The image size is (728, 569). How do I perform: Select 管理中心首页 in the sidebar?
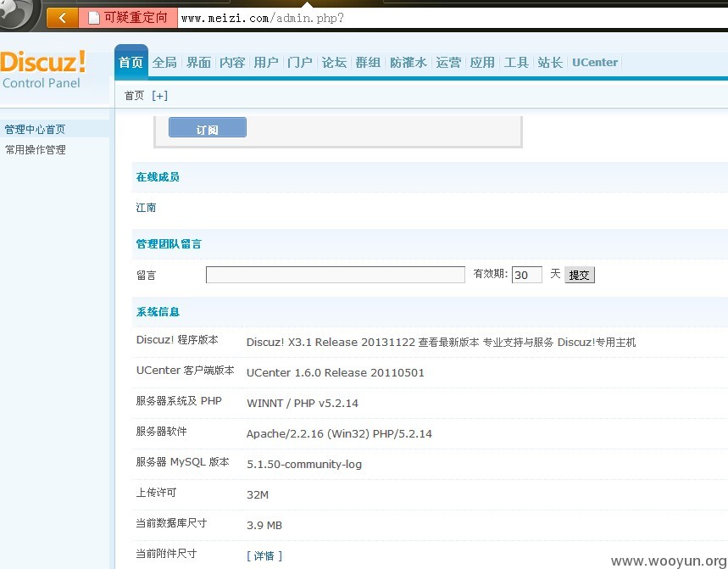[x=35, y=129]
